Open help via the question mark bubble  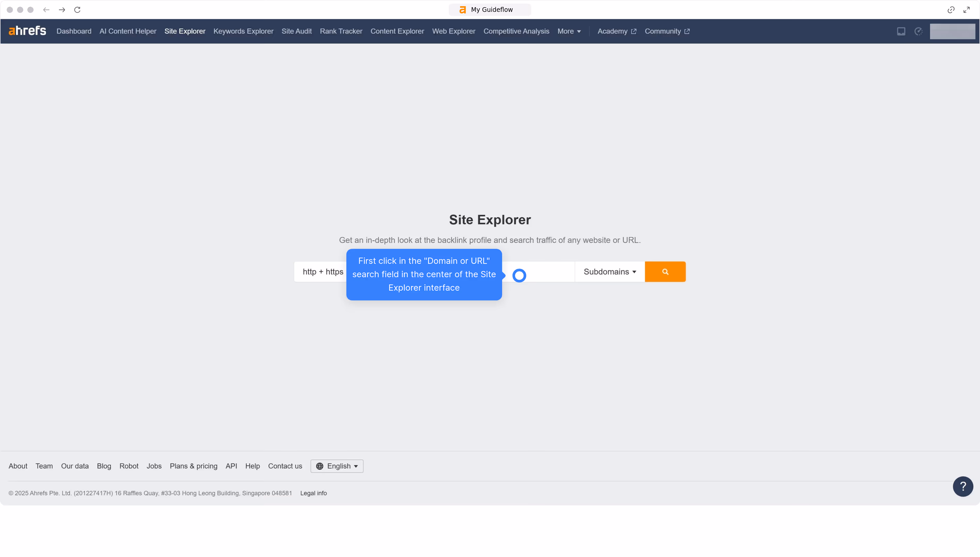pos(963,486)
